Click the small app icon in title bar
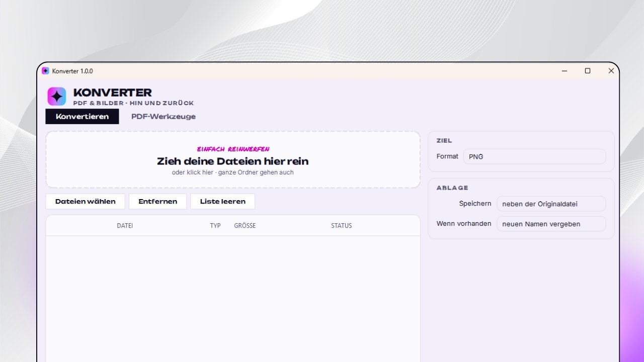Viewport: 644px width, 362px height. coord(45,71)
